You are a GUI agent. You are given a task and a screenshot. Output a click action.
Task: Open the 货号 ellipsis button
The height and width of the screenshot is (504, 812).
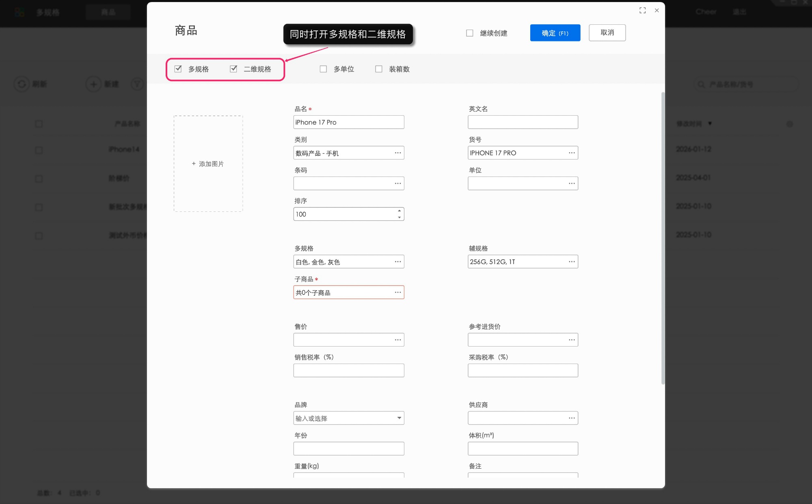tap(572, 153)
